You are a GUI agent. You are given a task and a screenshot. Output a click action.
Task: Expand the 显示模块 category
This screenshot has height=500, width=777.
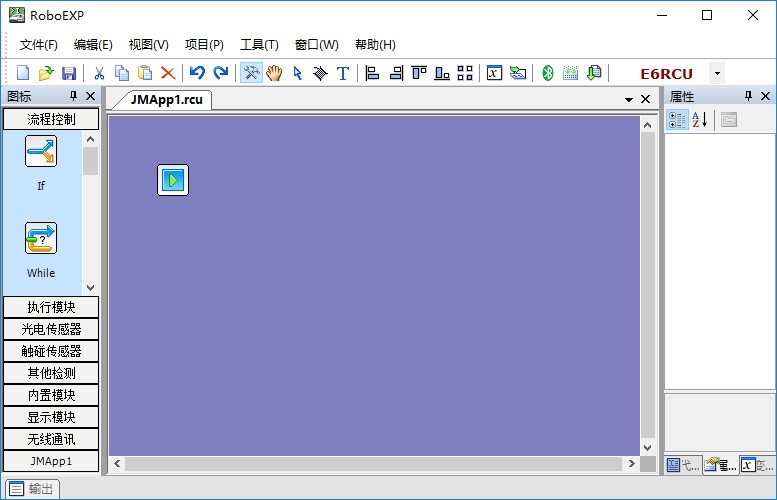(x=51, y=417)
